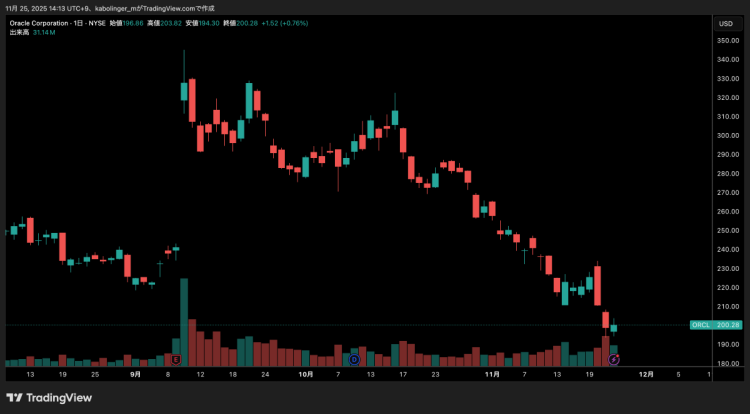The width and height of the screenshot is (750, 414).
Task: Click the 200.28 current price label
Action: 729,325
